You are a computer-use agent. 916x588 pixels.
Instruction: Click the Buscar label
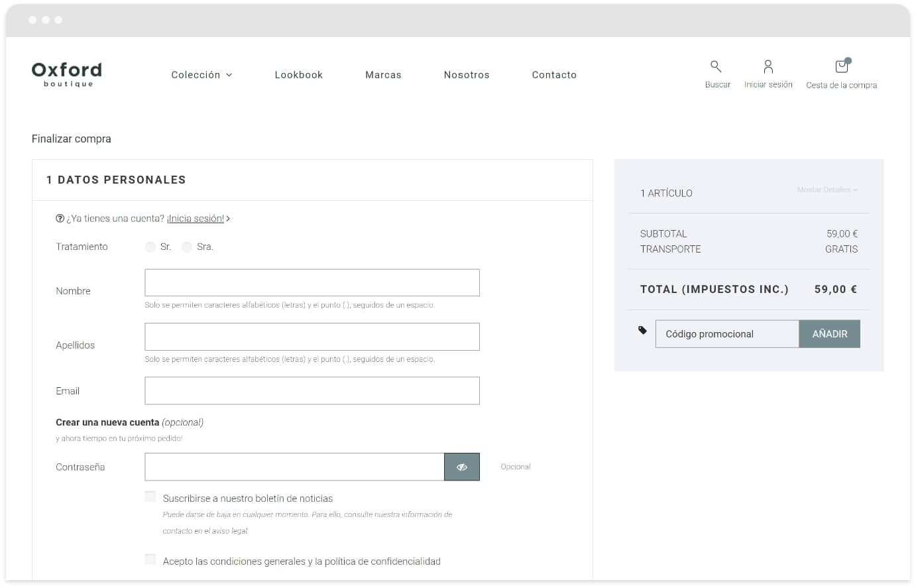point(718,85)
